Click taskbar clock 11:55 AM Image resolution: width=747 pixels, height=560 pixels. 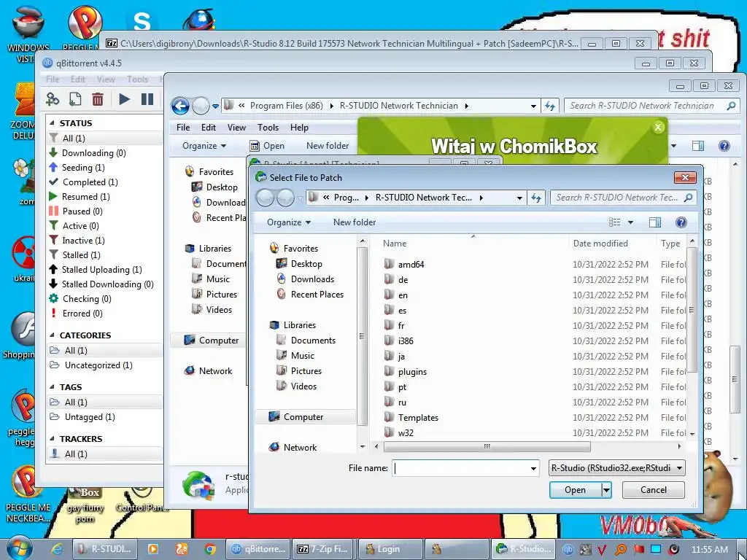(x=709, y=550)
